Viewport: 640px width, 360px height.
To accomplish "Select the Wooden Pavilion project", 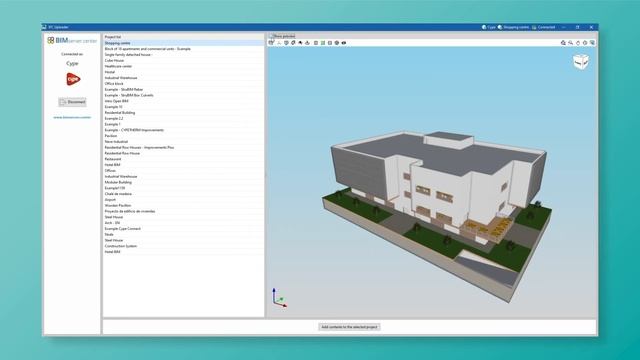I will point(184,205).
